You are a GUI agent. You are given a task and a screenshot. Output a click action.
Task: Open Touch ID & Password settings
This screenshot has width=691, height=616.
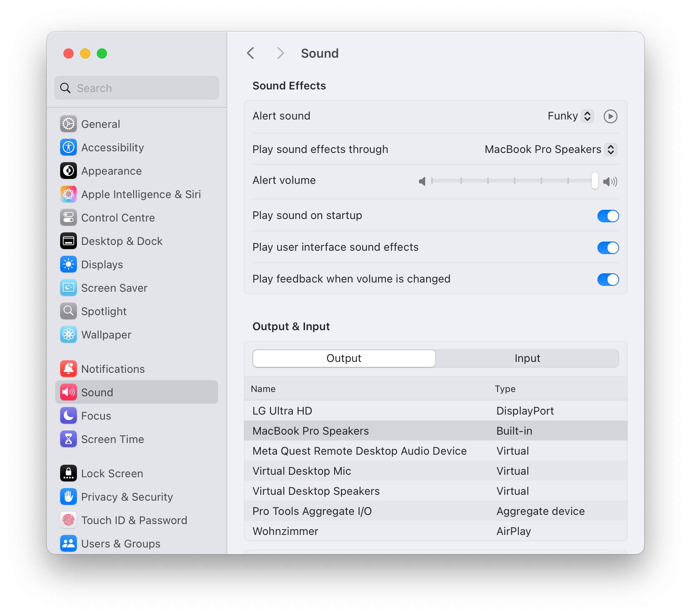[x=68, y=520]
